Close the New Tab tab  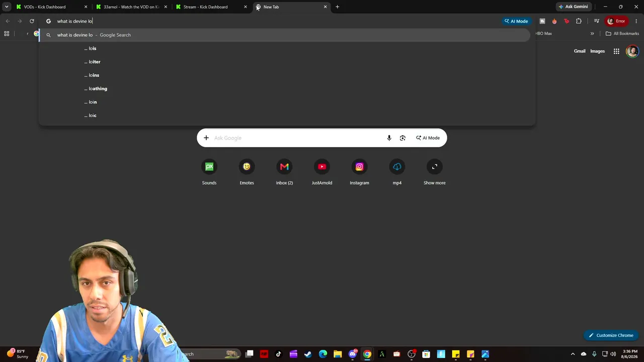(325, 7)
